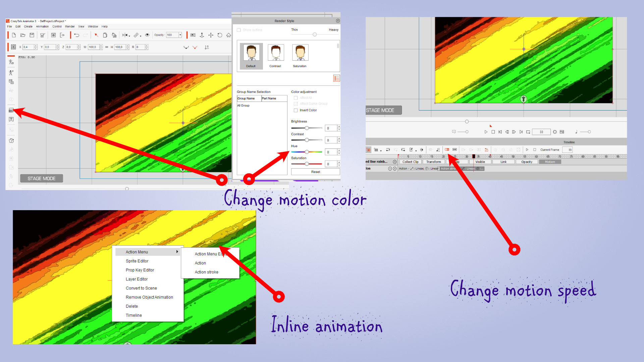Adjust the Thin-Heavy outline slider

pos(315,34)
